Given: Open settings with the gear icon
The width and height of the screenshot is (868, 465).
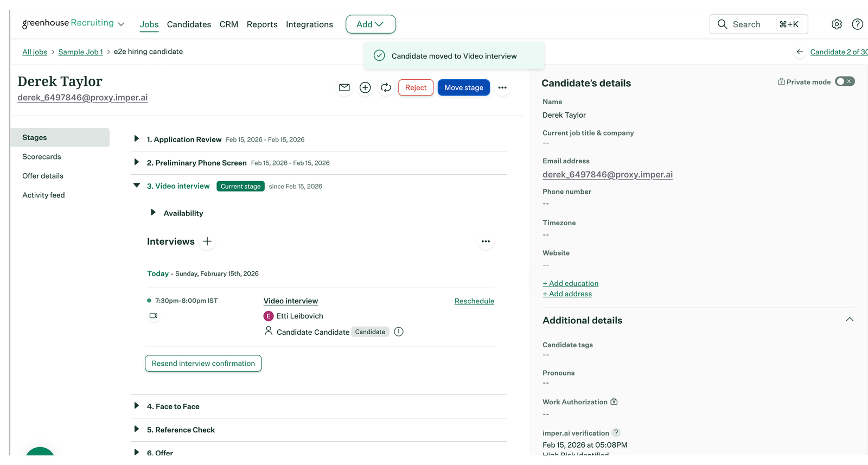Looking at the screenshot, I should [837, 24].
